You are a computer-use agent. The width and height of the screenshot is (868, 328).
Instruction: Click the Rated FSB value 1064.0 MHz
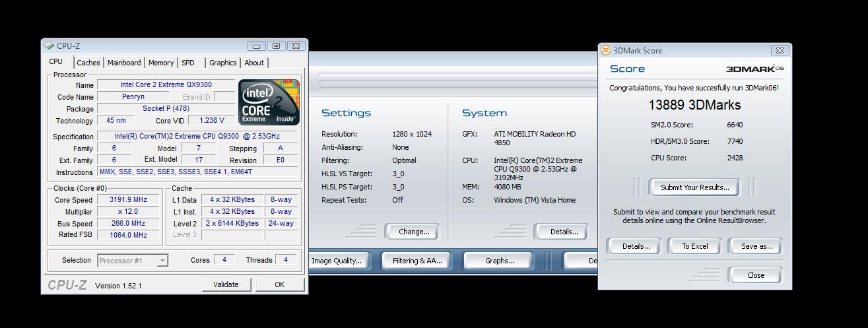click(128, 235)
